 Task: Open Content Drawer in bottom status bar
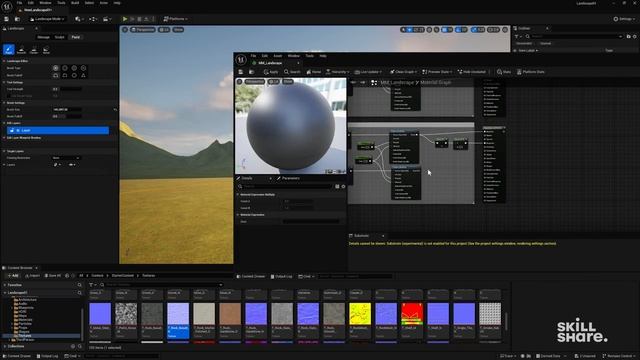(x=17, y=356)
